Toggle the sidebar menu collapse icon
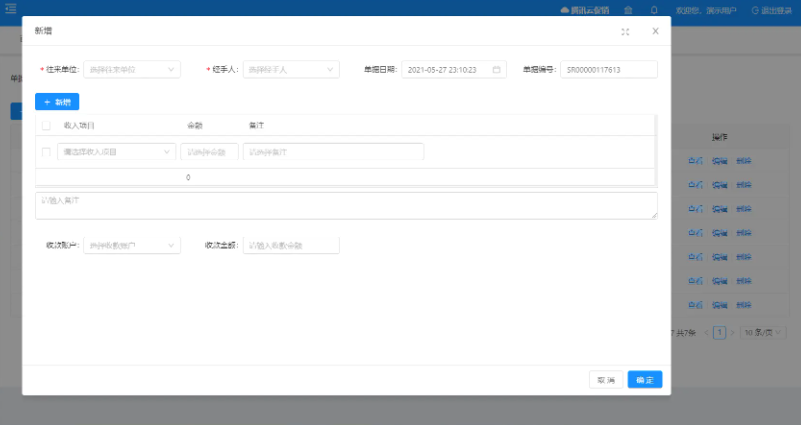Image resolution: width=801 pixels, height=425 pixels. pos(10,8)
